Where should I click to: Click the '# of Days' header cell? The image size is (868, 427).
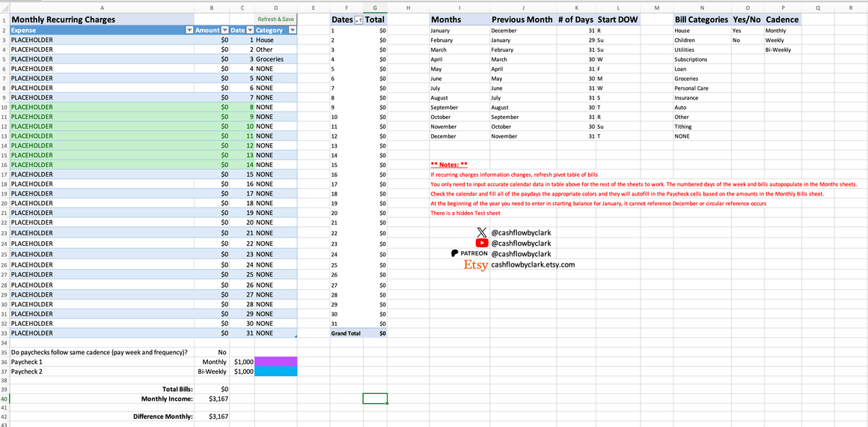(x=575, y=19)
